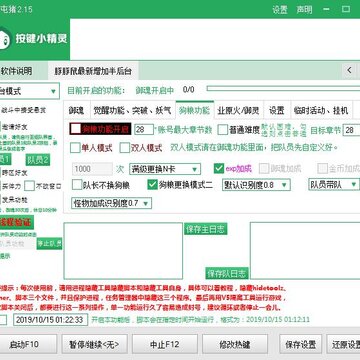The image size is (360, 360).
Task: Open the 临时活动、挂机 tab
Action: click(321, 110)
